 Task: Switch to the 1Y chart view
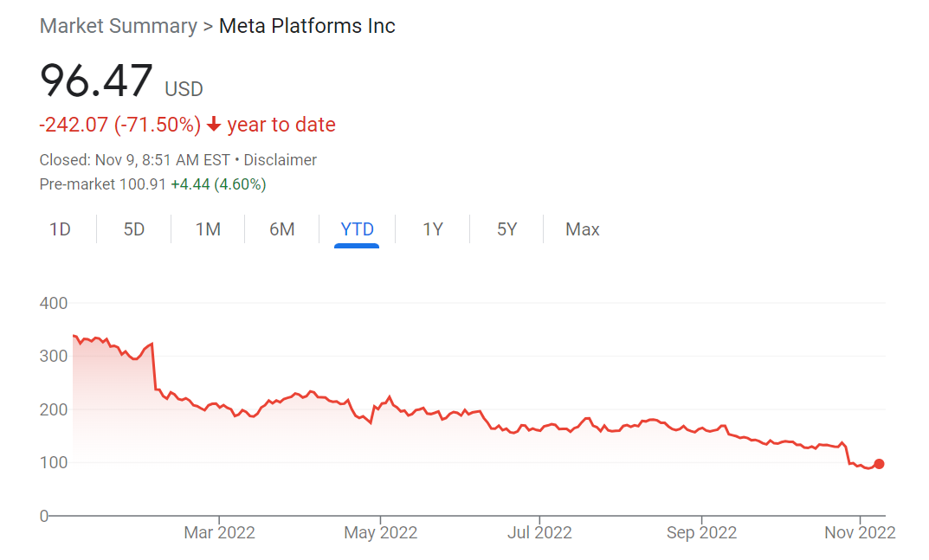tap(433, 229)
